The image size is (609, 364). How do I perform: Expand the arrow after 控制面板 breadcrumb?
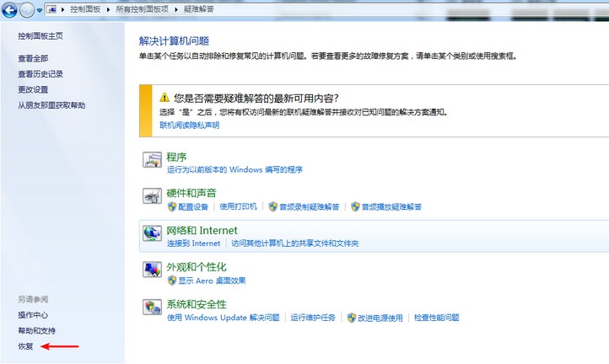pyautogui.click(x=108, y=9)
